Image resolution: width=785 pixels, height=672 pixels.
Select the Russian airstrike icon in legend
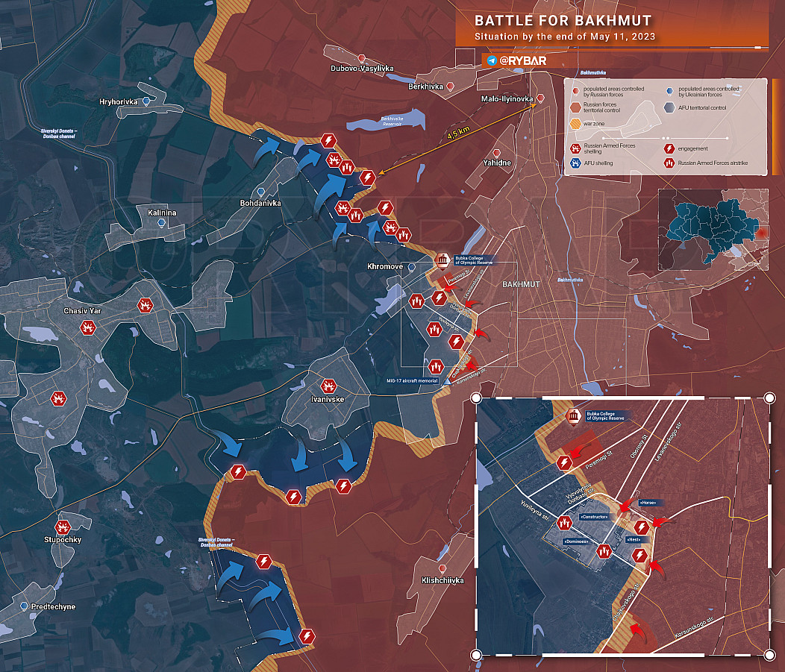[669, 163]
